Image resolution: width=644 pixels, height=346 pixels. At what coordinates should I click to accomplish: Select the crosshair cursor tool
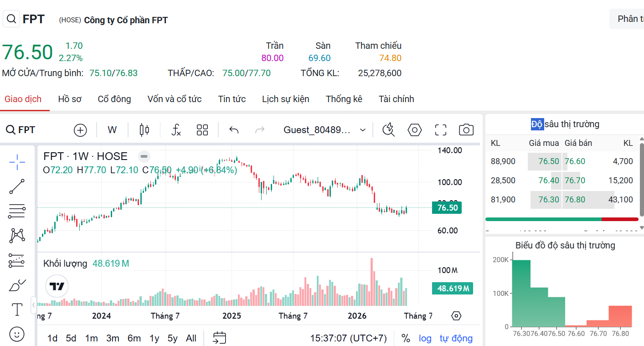coord(17,162)
